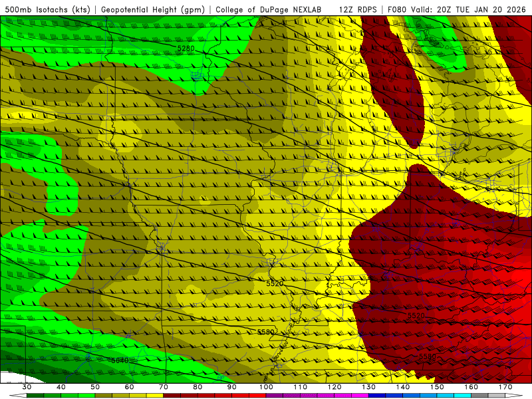532x399 pixels.
Task: Click the 170 value on the color scale
Action: pyautogui.click(x=505, y=387)
